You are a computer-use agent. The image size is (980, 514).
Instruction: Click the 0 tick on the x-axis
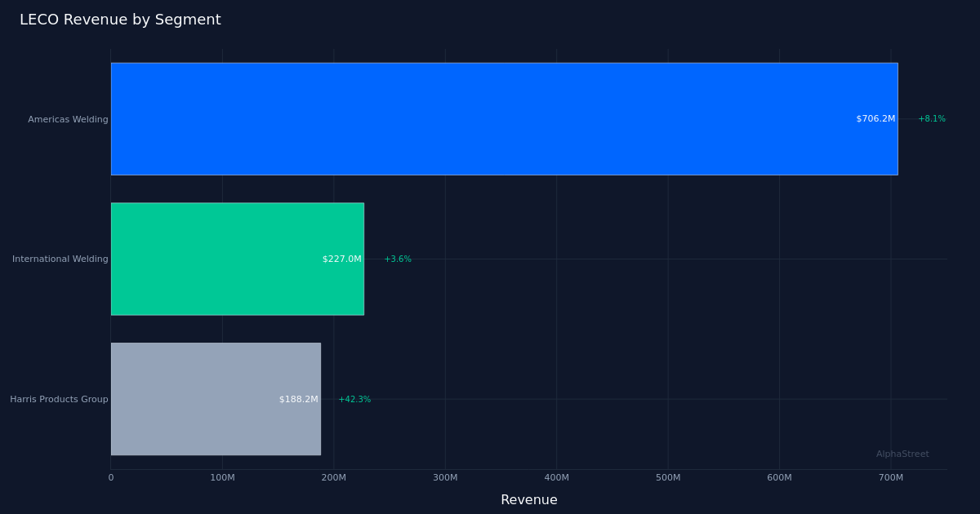coord(111,478)
